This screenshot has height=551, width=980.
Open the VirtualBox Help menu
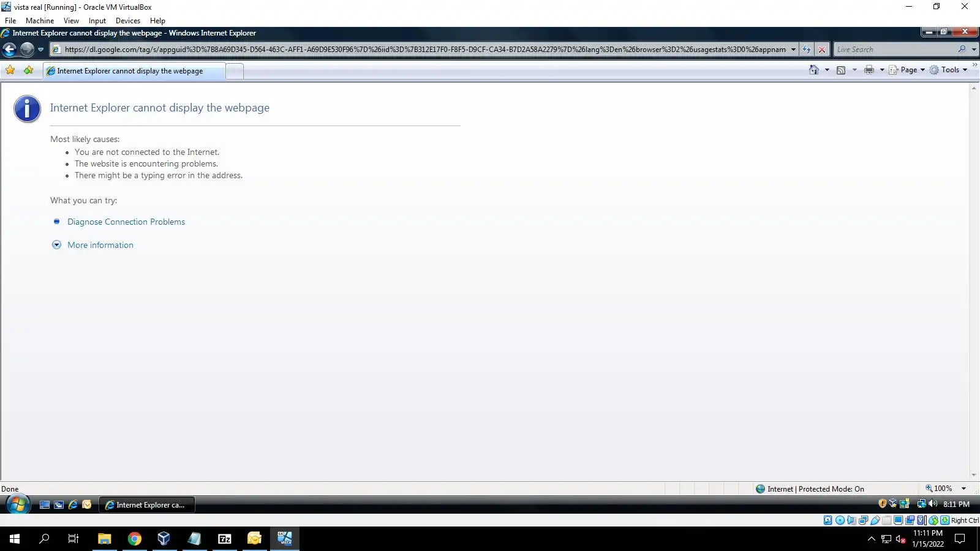(157, 20)
